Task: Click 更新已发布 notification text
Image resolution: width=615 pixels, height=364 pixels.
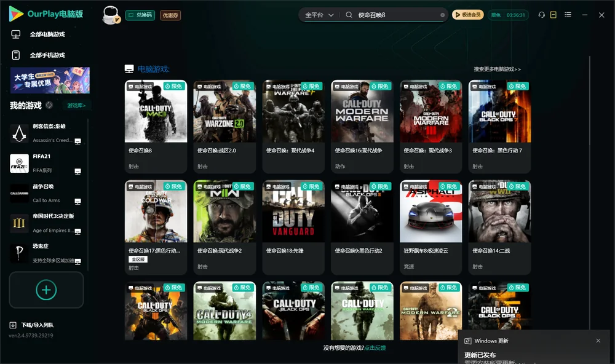Action: (x=480, y=355)
